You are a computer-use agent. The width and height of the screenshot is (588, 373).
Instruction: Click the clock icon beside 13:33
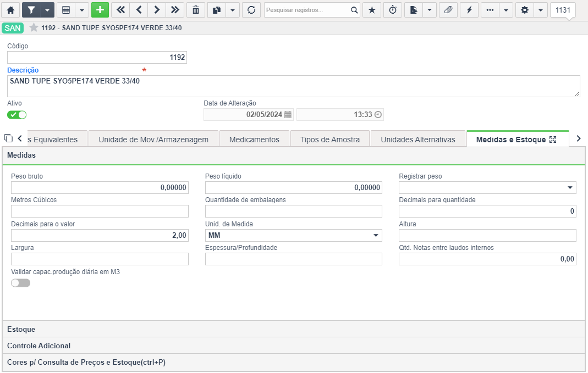378,115
